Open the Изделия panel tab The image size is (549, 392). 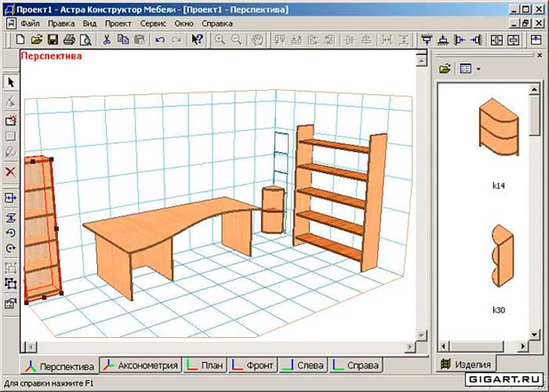(466, 364)
